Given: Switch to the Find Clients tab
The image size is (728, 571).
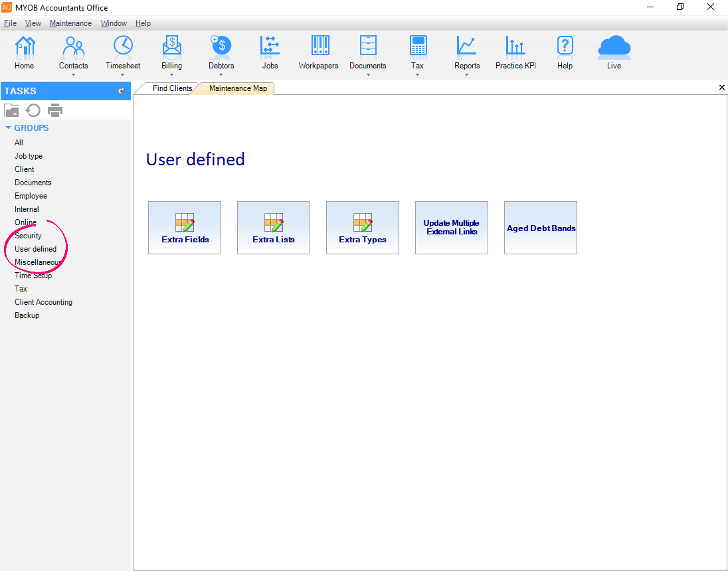Looking at the screenshot, I should tap(171, 88).
